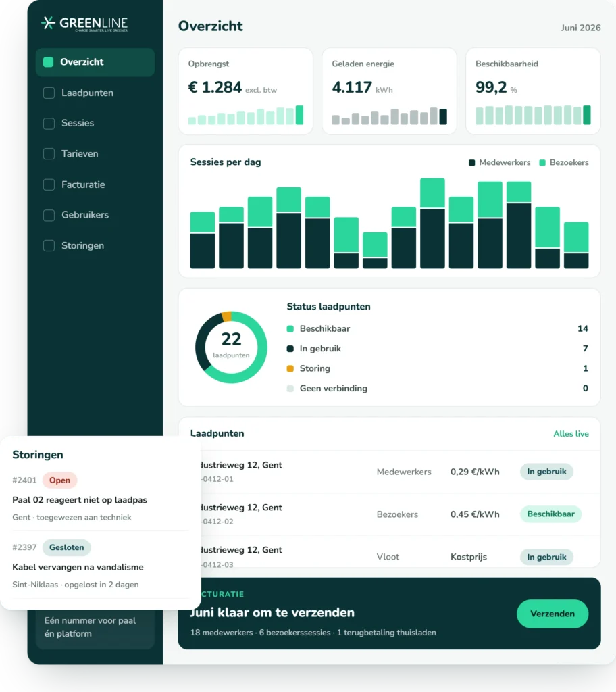
Task: Click the square icon beside sidebar Storingen
Action: [49, 245]
